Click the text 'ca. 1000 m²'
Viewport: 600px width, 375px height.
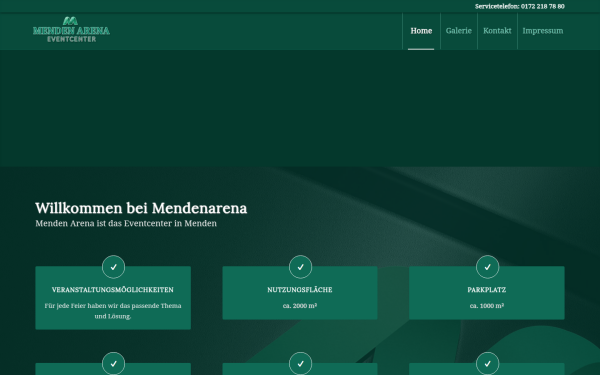click(487, 306)
